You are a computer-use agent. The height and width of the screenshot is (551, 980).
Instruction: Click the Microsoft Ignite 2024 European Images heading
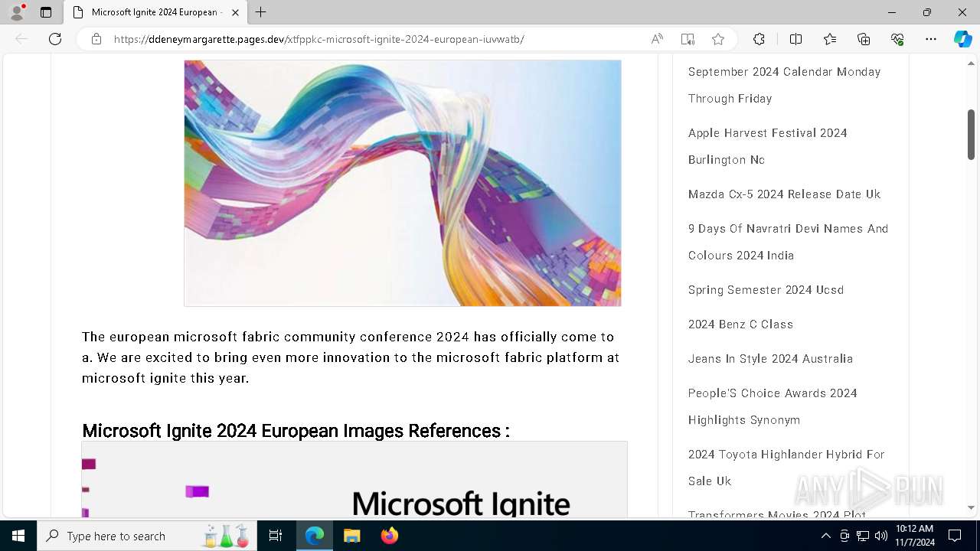point(296,431)
